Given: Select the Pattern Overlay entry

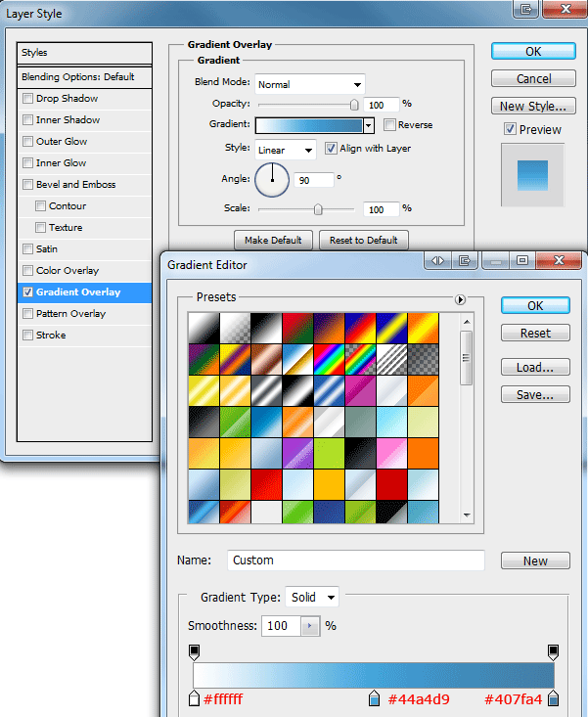Looking at the screenshot, I should point(84,313).
